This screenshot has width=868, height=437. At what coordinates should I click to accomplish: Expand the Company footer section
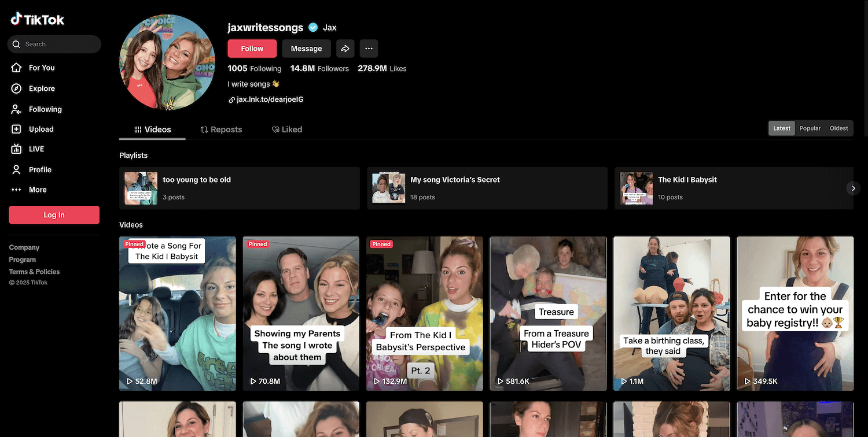pos(24,247)
